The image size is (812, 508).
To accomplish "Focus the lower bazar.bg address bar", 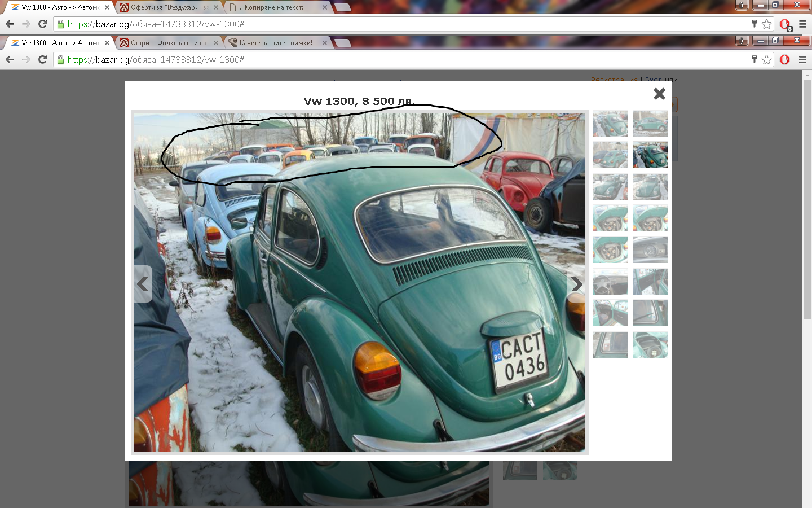I will [x=395, y=60].
